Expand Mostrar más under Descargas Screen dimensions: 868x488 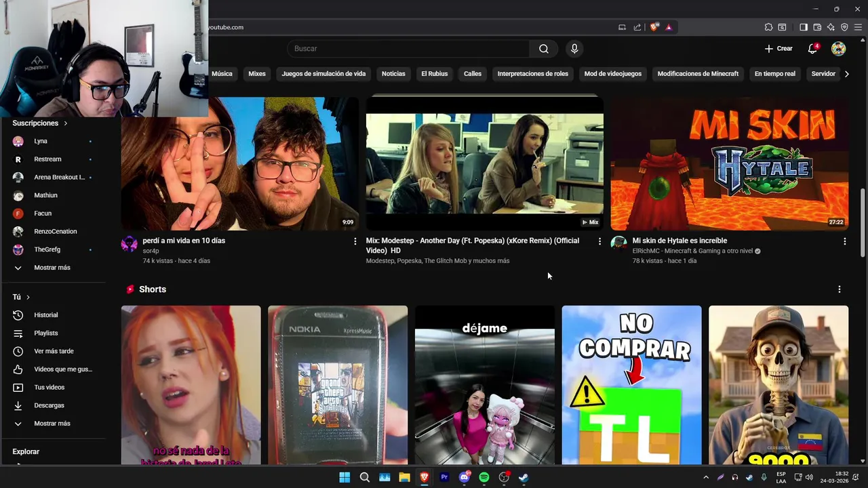click(52, 424)
